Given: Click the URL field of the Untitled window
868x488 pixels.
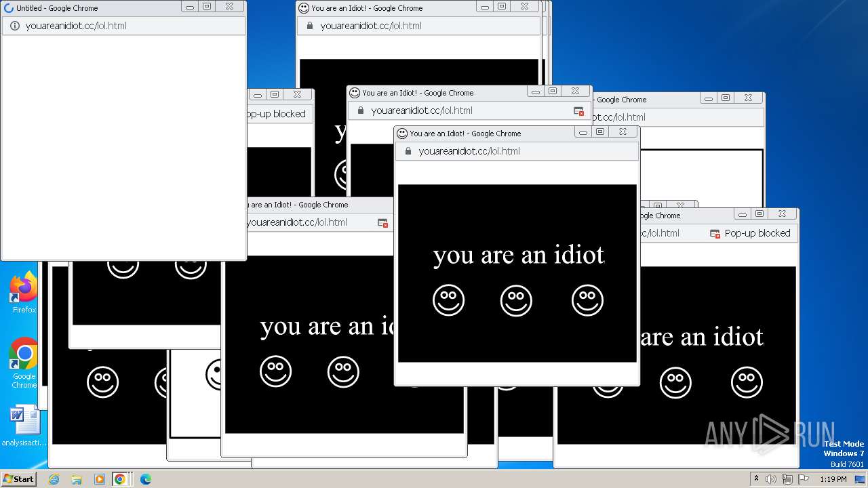Looking at the screenshot, I should 123,26.
